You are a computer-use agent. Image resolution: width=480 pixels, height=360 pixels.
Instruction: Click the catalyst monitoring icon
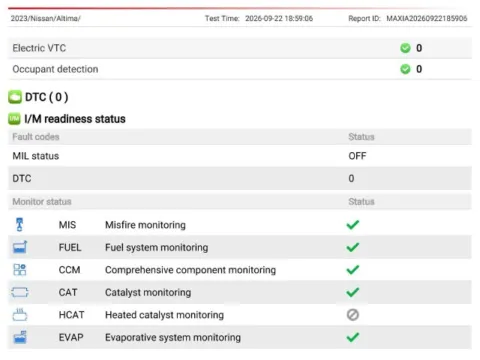point(20,292)
